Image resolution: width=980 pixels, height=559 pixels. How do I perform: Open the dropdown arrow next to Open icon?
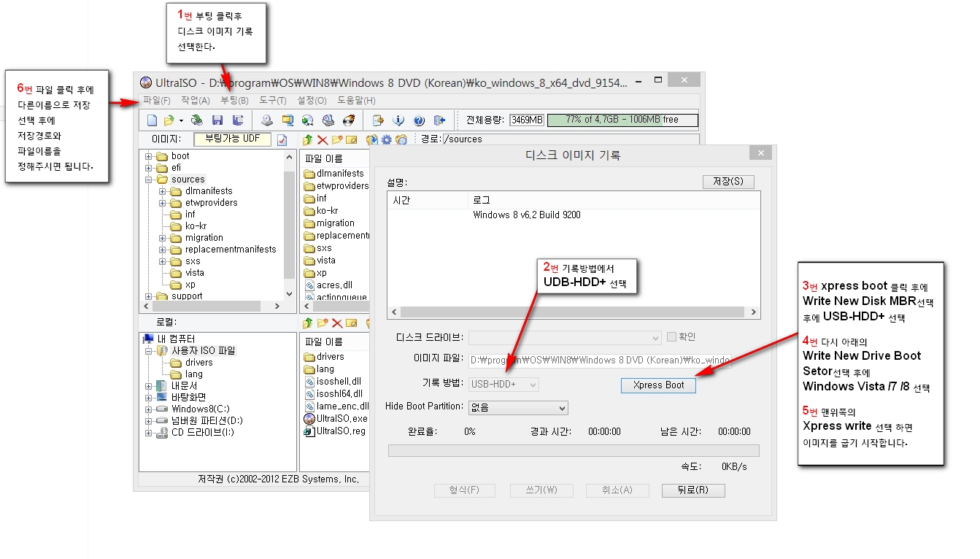pos(181,120)
